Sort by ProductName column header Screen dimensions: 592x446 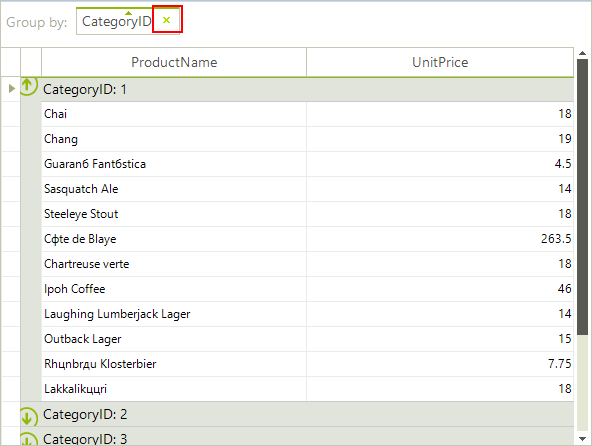(174, 62)
